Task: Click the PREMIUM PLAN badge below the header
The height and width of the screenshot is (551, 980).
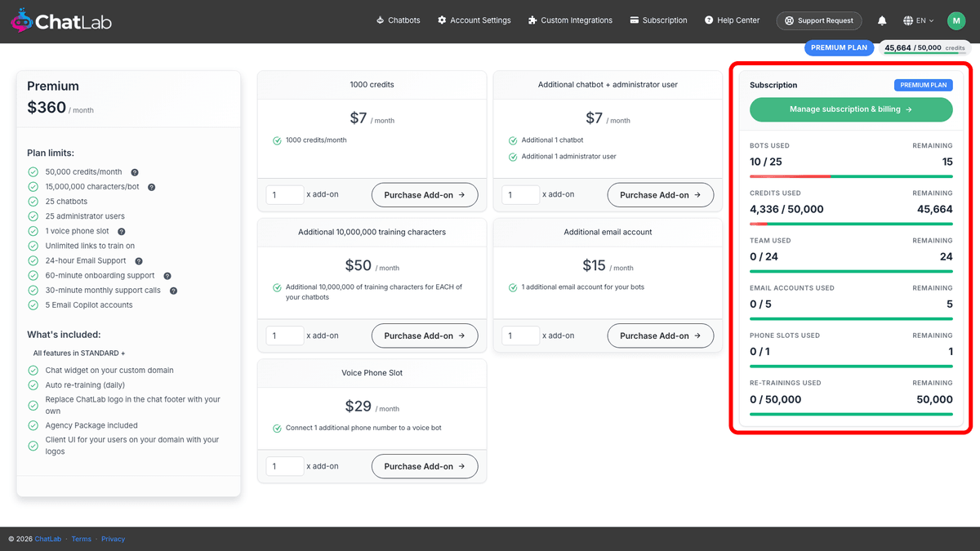Action: [x=840, y=47]
